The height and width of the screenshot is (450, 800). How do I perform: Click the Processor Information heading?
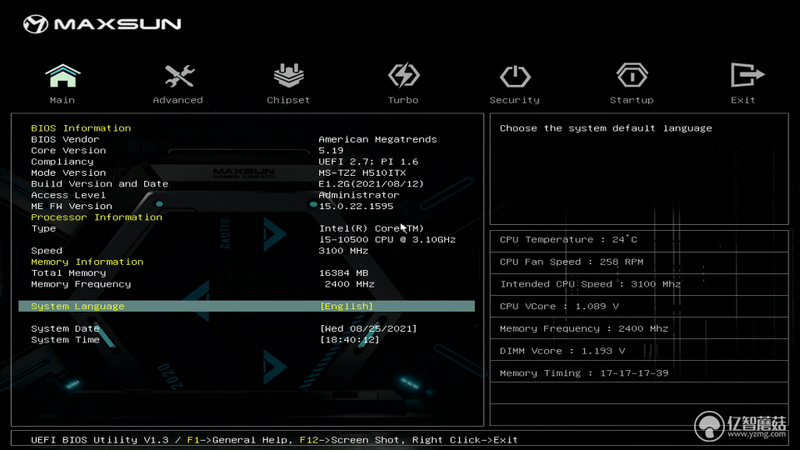point(96,217)
